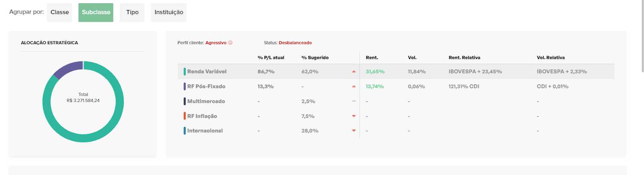
Task: Click the purple RF Pós-Fixado color marker
Action: click(x=185, y=86)
